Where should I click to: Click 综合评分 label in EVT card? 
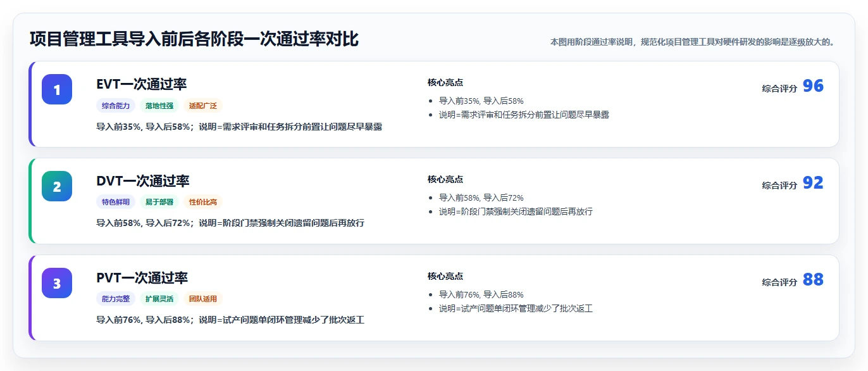779,89
